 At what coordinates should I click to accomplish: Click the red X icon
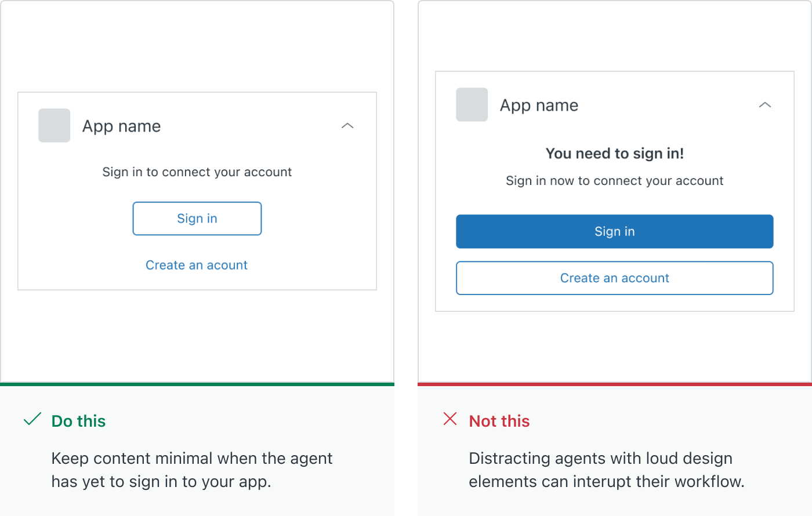450,419
